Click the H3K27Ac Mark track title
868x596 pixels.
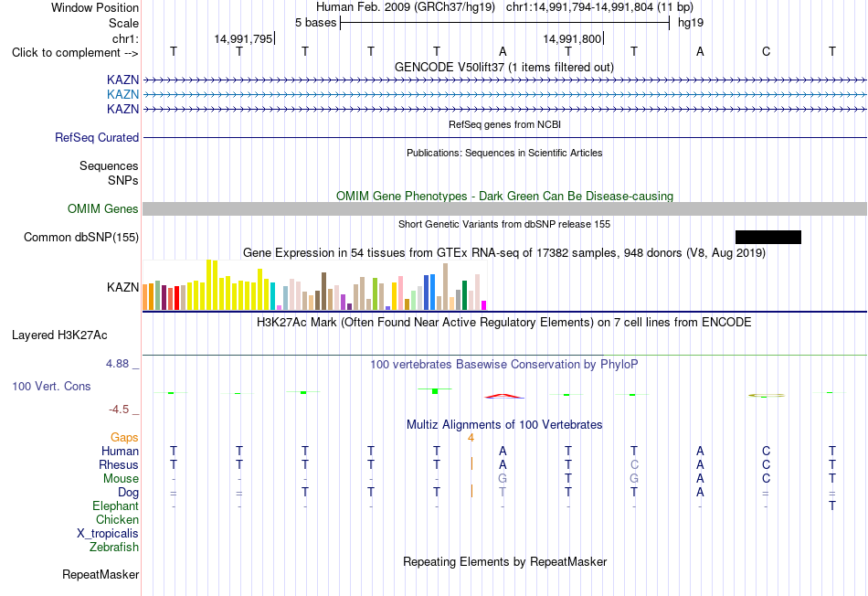[x=503, y=323]
